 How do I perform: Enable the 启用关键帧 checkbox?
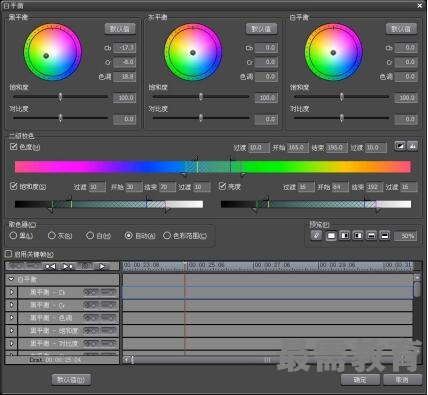coord(9,254)
